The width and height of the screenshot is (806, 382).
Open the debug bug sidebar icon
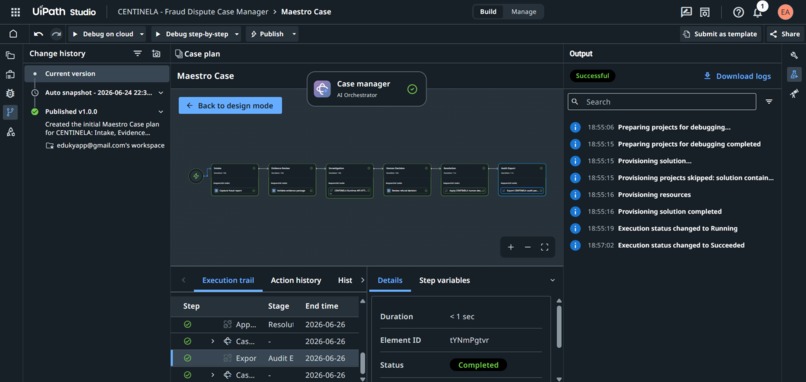(10, 94)
